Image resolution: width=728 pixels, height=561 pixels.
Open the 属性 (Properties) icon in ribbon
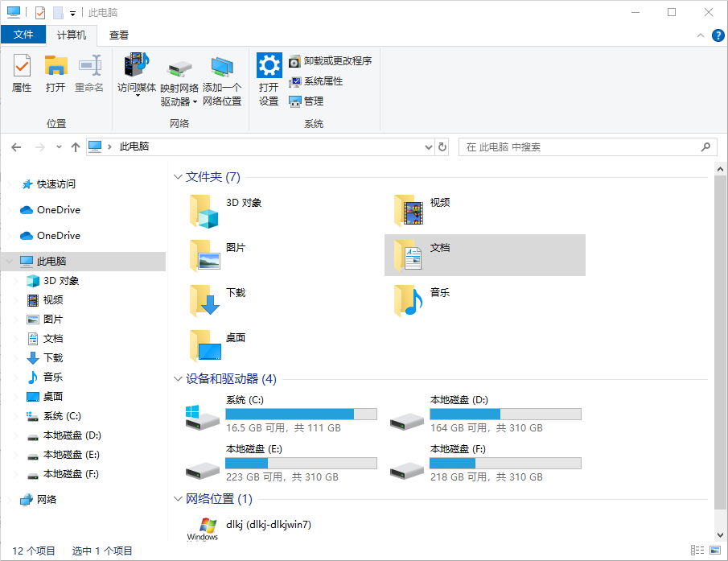(x=21, y=73)
